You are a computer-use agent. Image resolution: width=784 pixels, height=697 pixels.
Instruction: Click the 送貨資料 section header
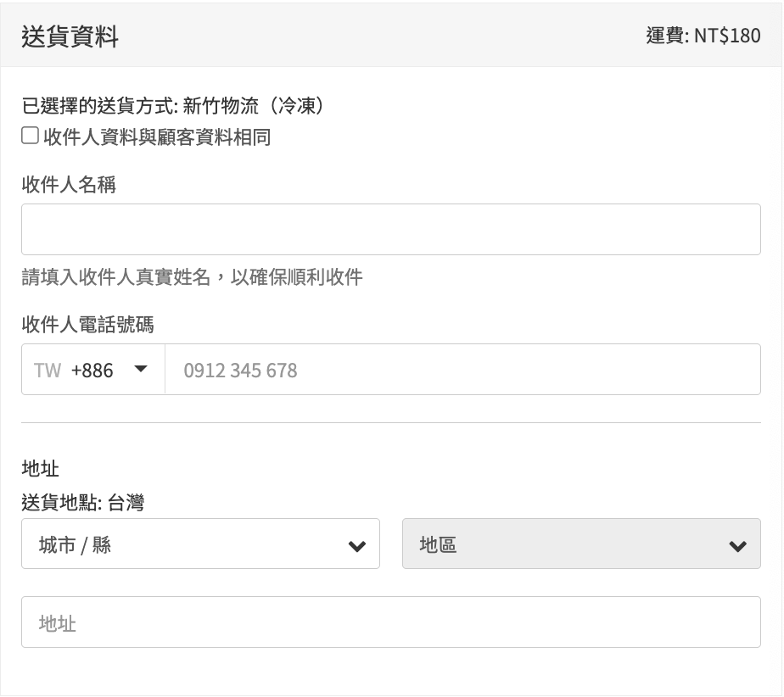(70, 37)
